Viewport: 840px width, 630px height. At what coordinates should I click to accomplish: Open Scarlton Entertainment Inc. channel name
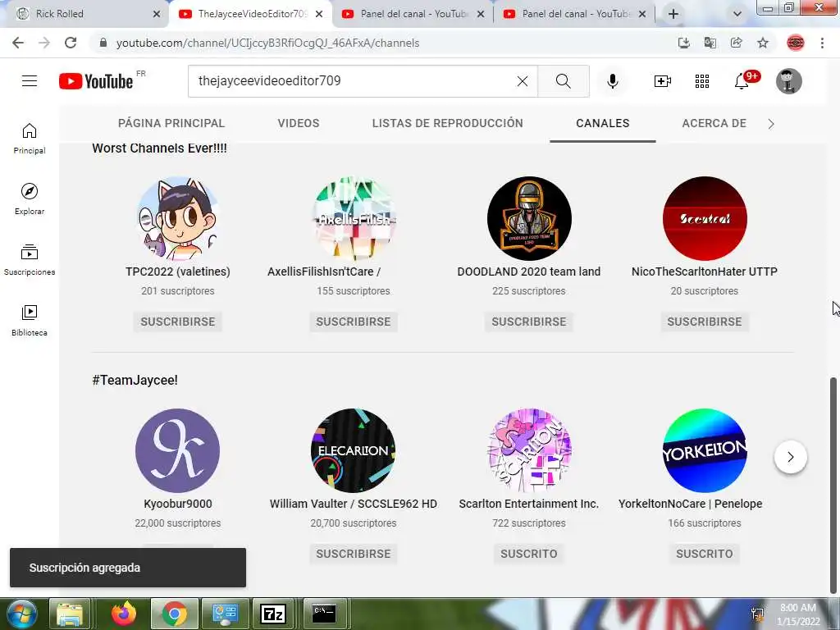point(529,504)
